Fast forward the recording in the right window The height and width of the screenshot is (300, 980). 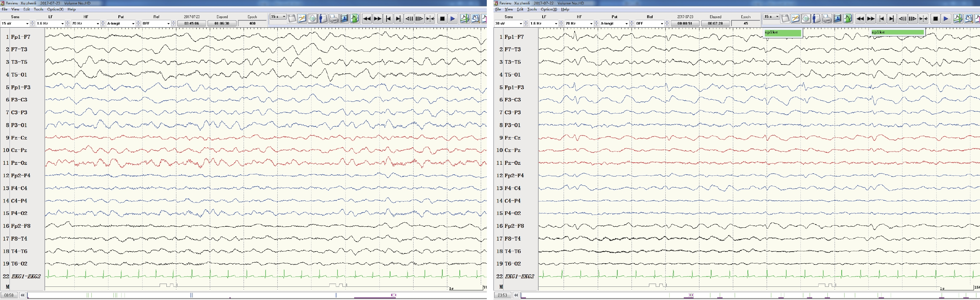871,18
